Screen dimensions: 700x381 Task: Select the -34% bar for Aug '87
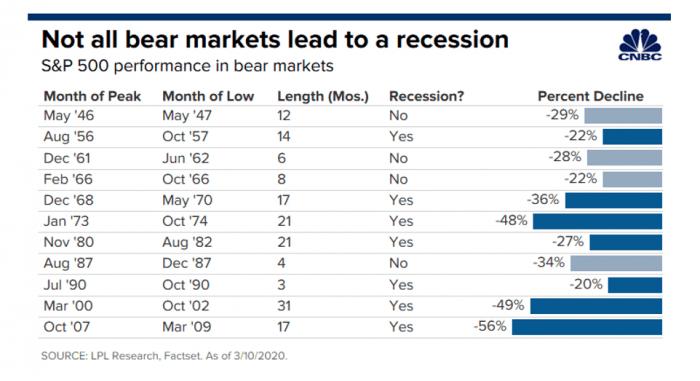pyautogui.click(x=616, y=264)
